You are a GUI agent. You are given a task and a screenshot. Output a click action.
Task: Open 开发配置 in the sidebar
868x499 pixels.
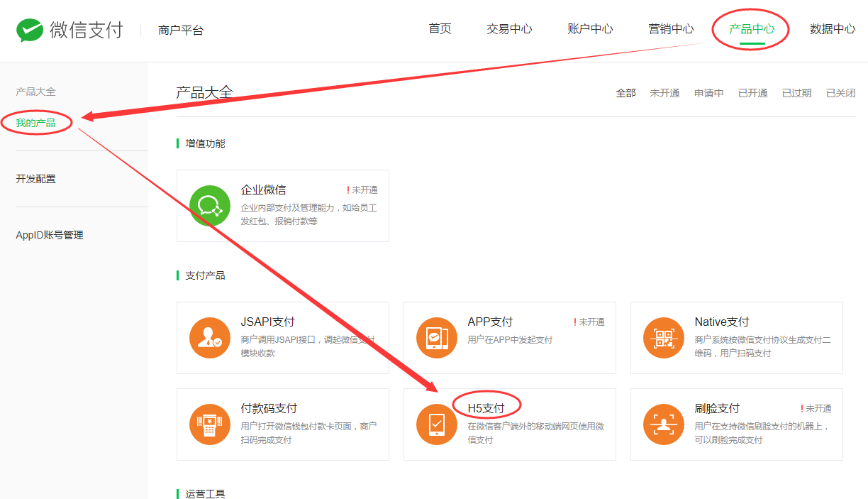click(35, 179)
